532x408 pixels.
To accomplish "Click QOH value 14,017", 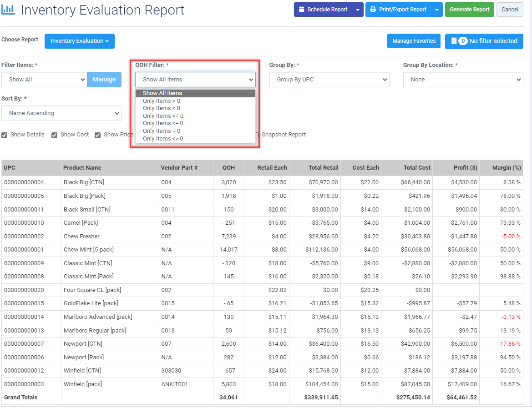I will click(x=228, y=250).
